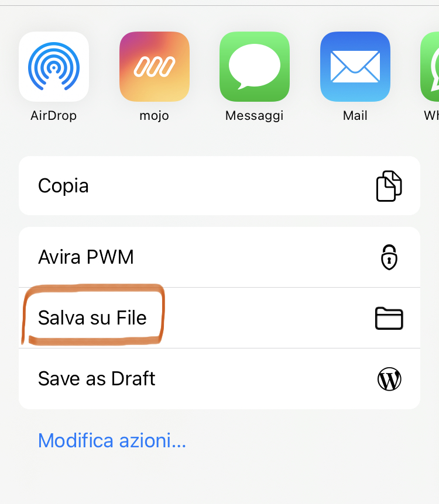Open the mojo app icon

tap(154, 67)
